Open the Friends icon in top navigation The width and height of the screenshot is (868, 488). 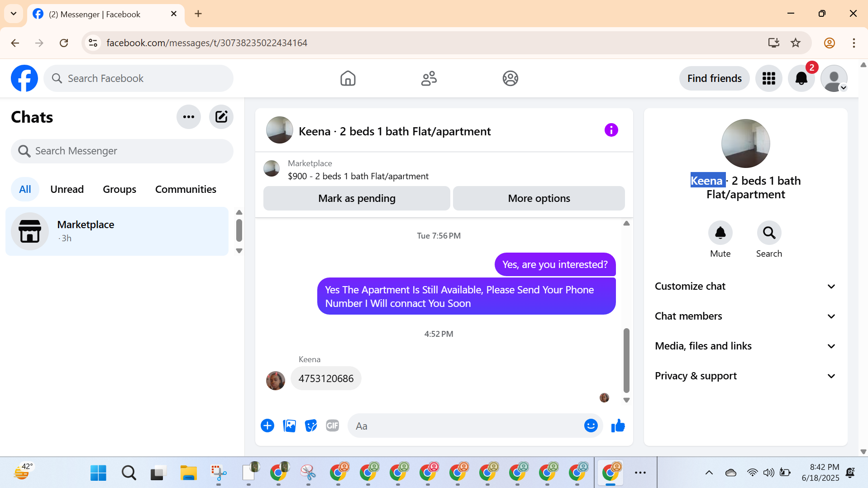(429, 78)
